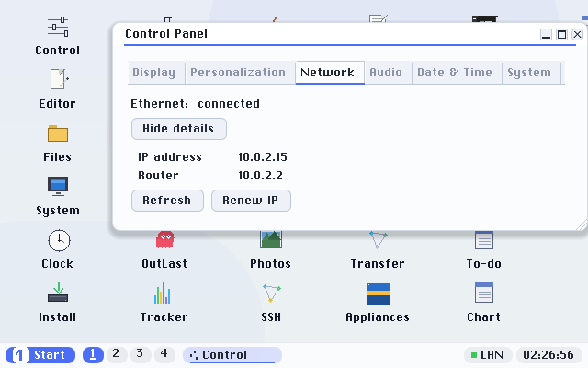Image resolution: width=588 pixels, height=368 pixels.
Task: Open the Control desktop icon
Action: click(57, 36)
